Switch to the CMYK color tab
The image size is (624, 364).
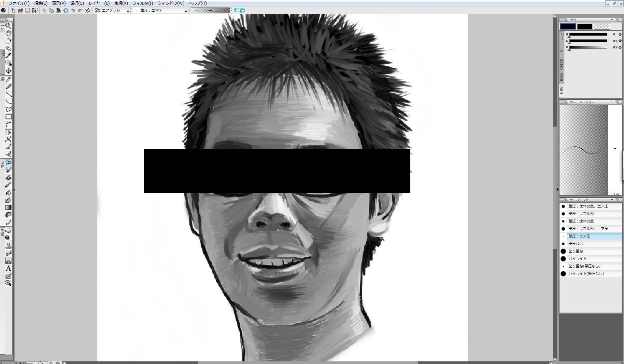(x=561, y=64)
